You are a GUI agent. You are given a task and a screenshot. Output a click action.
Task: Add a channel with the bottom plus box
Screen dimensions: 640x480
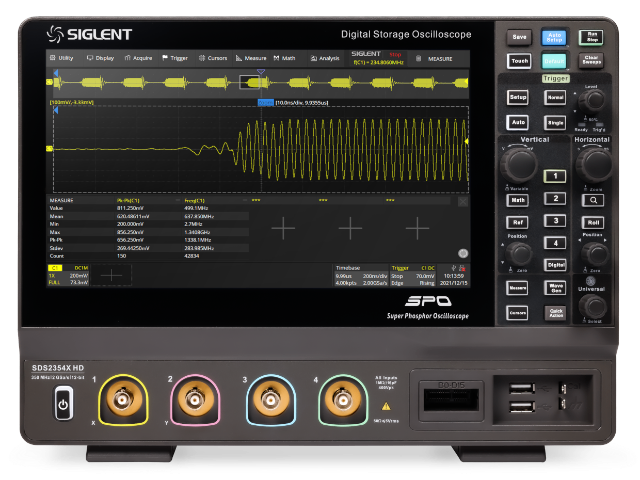click(111, 276)
